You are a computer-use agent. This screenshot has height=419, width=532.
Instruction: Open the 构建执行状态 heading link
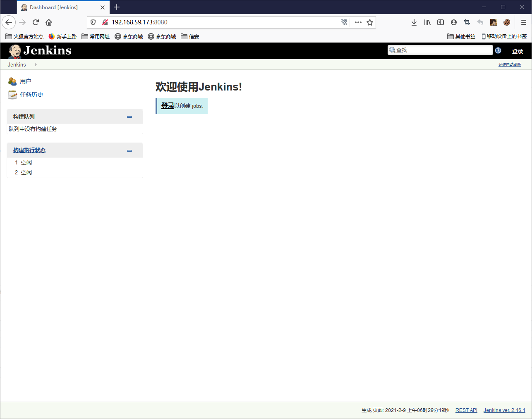29,150
